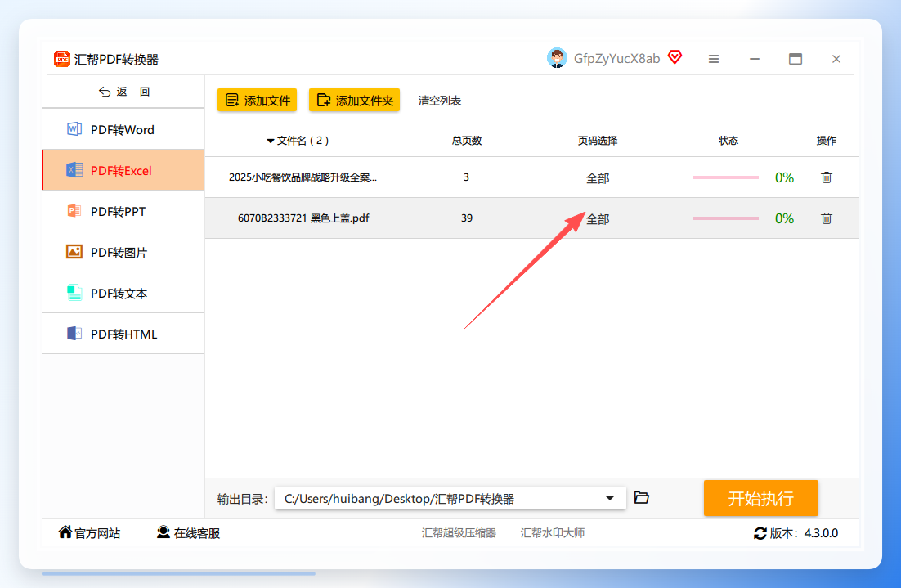
Task: Click the PDF转PPT icon in sidebar
Action: click(x=74, y=211)
